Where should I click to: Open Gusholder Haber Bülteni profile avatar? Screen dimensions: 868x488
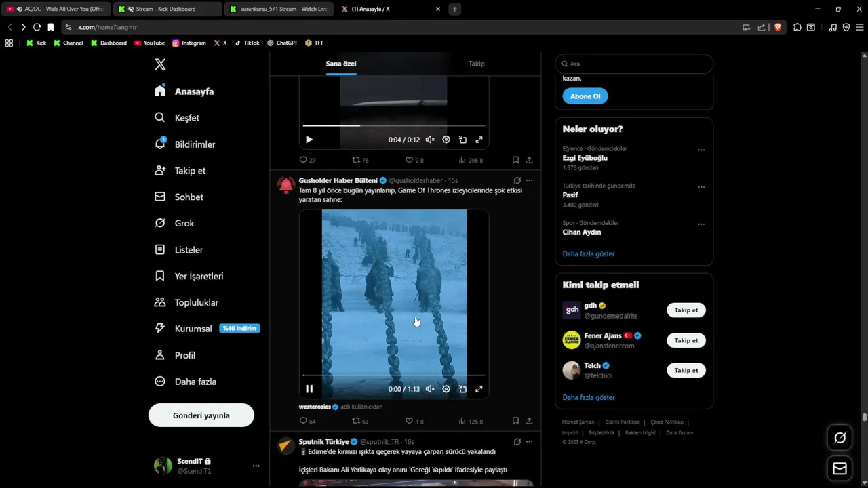tap(286, 185)
